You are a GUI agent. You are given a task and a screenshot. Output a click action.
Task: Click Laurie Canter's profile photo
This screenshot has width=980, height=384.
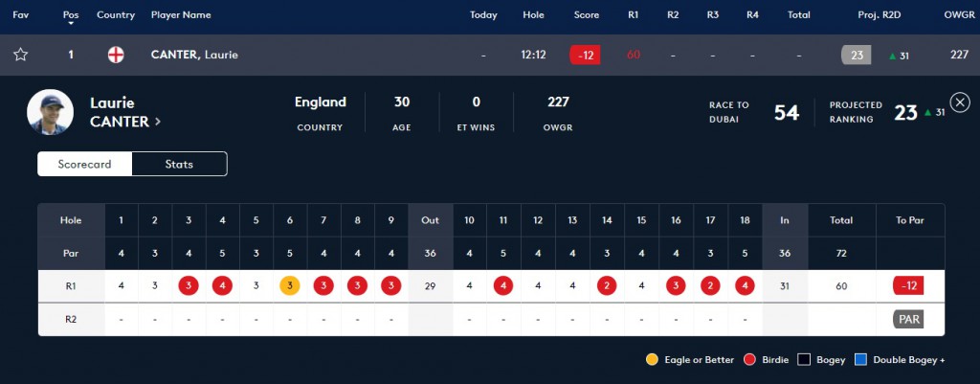(x=50, y=112)
